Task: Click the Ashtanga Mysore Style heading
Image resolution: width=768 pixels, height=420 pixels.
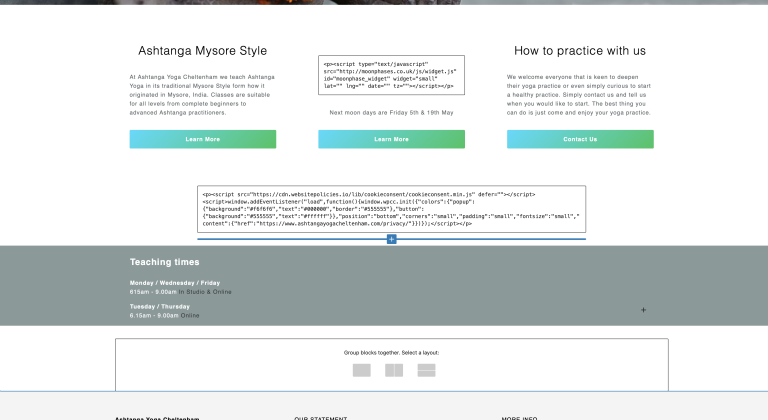Action: (x=202, y=51)
